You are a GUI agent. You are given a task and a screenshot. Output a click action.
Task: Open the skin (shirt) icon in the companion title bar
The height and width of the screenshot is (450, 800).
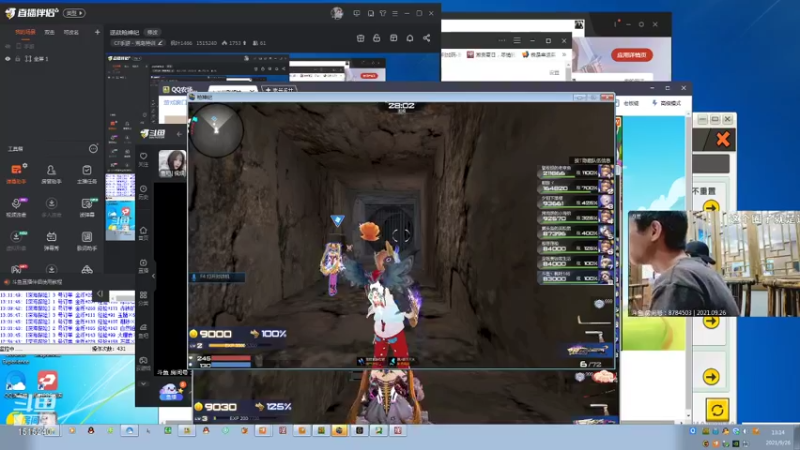tap(383, 13)
